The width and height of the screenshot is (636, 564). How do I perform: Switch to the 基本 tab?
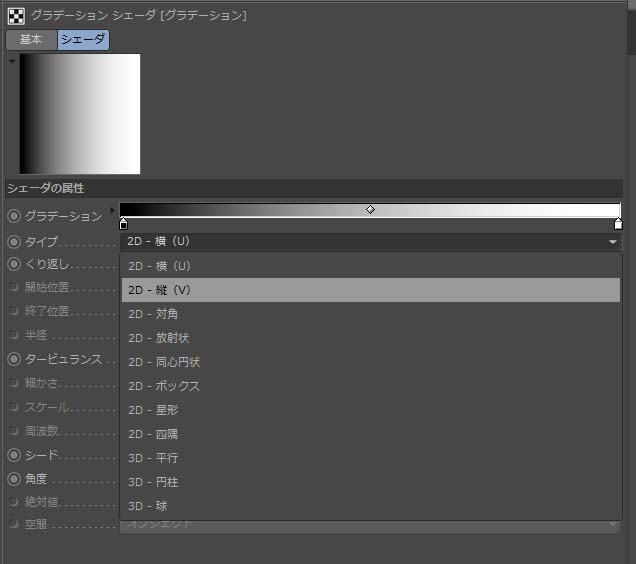31,40
